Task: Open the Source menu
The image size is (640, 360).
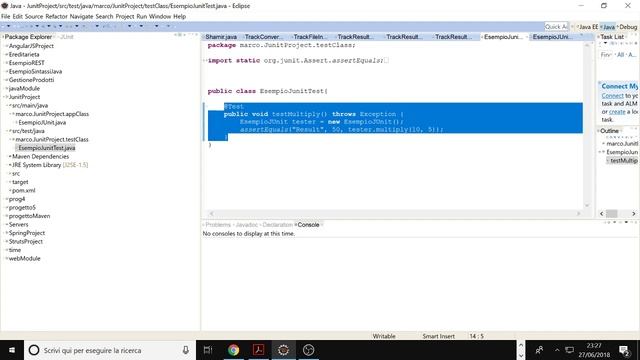Action: (34, 17)
